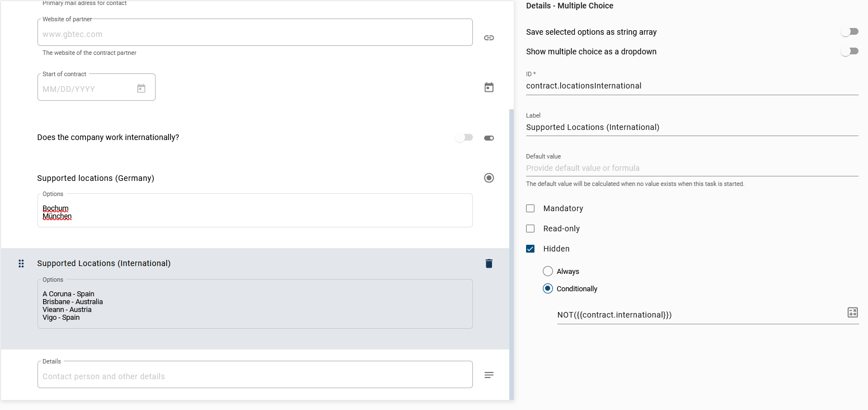Click the multiline text icon beside the Details field
The width and height of the screenshot is (868, 410).
tap(489, 375)
